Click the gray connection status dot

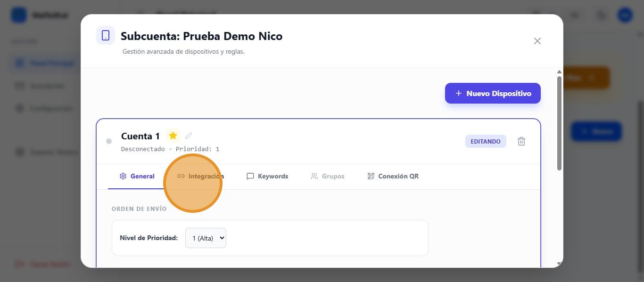[x=109, y=141]
